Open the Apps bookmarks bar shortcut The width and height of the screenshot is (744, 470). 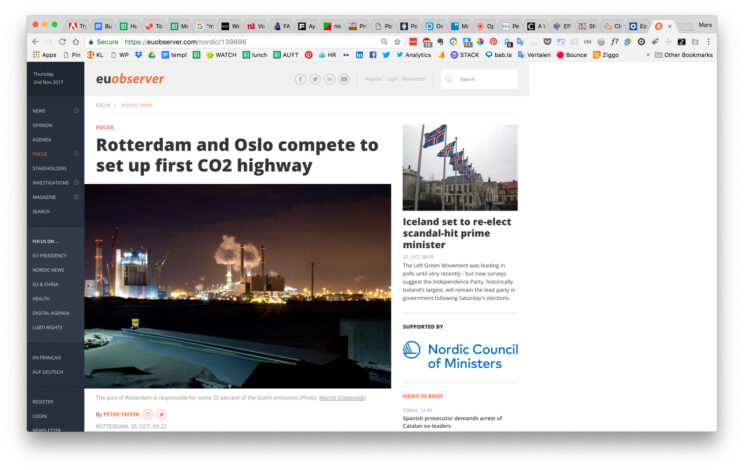[44, 55]
